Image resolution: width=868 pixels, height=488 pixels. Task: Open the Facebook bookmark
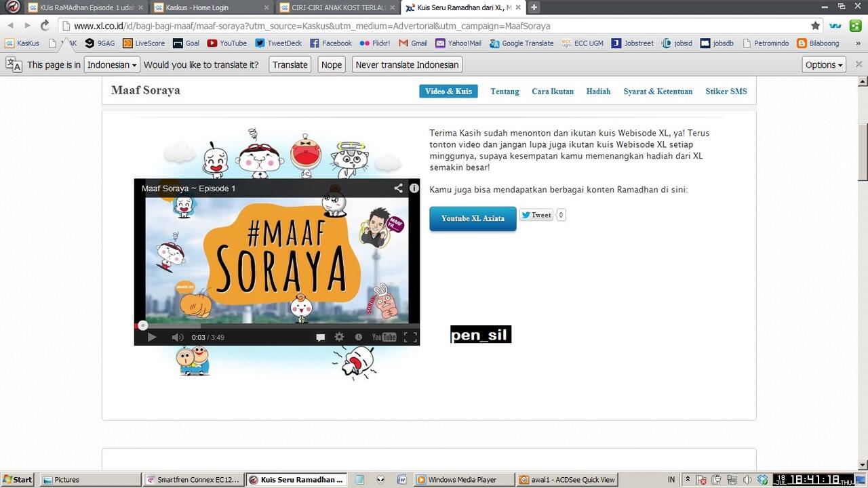(x=331, y=43)
